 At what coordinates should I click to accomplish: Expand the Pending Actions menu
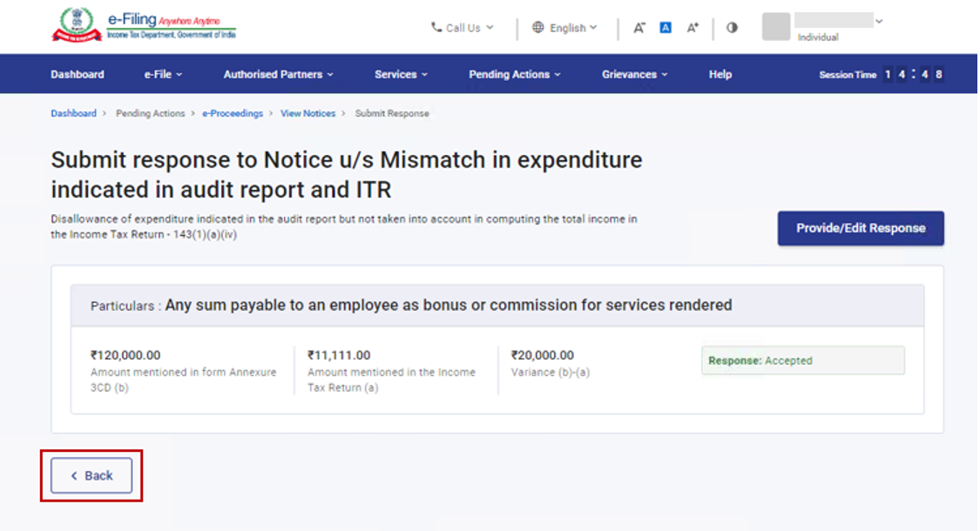[x=514, y=75]
